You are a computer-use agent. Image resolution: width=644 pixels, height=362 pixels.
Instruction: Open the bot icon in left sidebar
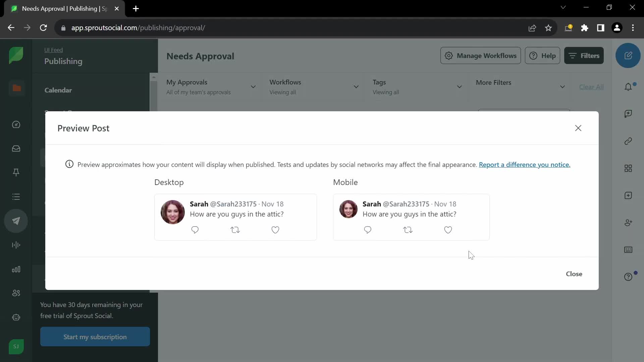(x=16, y=317)
